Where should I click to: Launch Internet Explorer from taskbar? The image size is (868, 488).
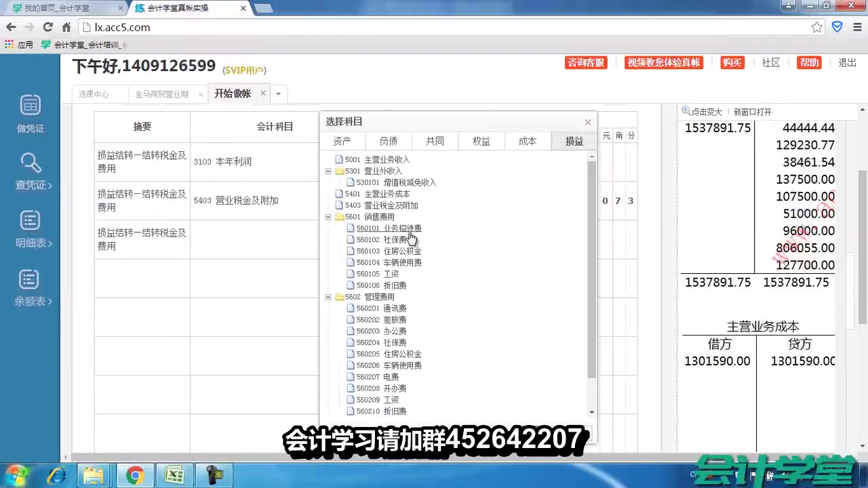point(57,476)
